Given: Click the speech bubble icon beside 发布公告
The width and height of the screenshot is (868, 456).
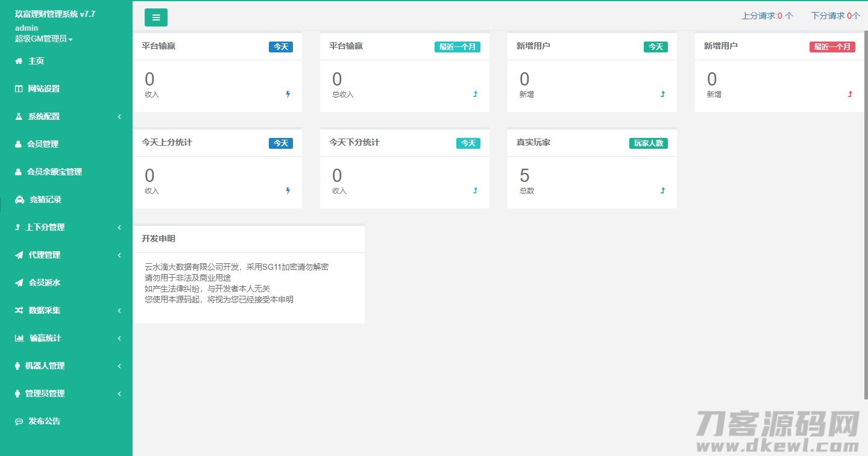Looking at the screenshot, I should point(19,421).
